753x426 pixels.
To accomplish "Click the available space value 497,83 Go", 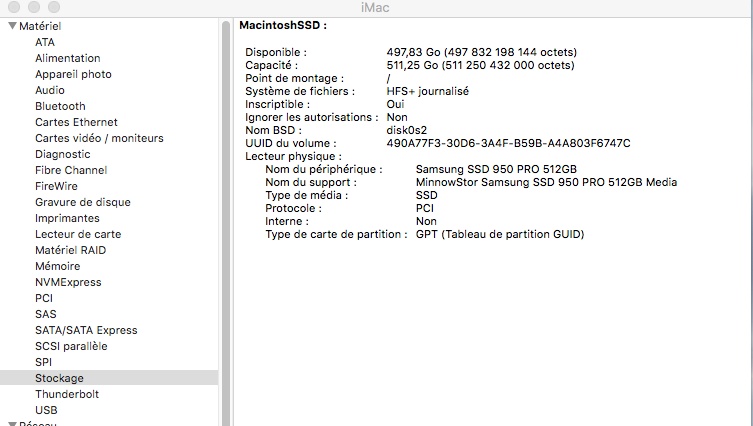I will tap(481, 52).
